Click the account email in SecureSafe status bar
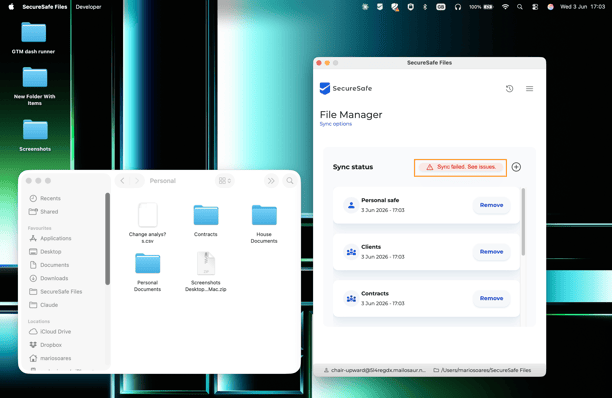The width and height of the screenshot is (612, 398). [x=378, y=370]
